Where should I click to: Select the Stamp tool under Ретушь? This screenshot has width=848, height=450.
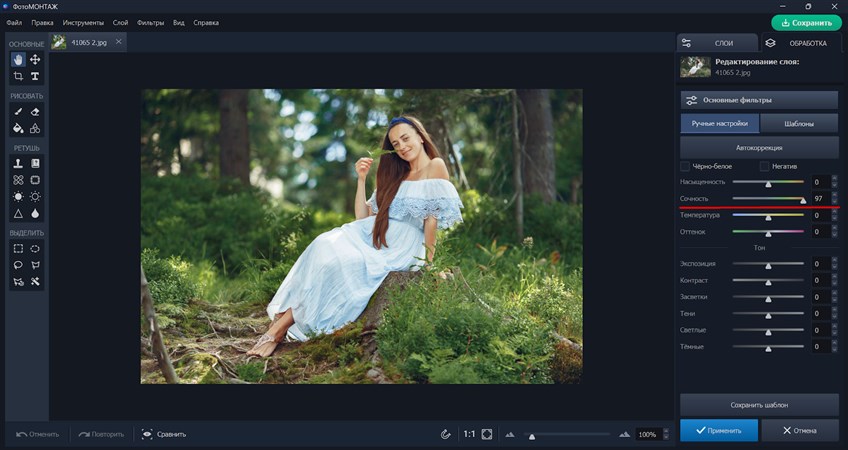click(x=18, y=163)
